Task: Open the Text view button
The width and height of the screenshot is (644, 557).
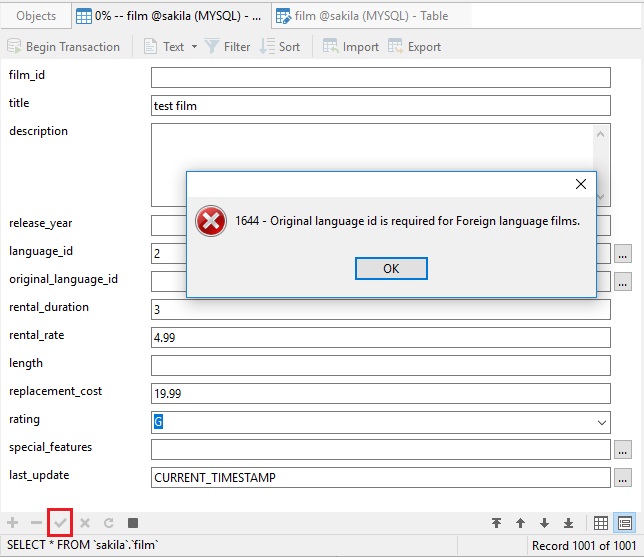Action: pyautogui.click(x=164, y=47)
